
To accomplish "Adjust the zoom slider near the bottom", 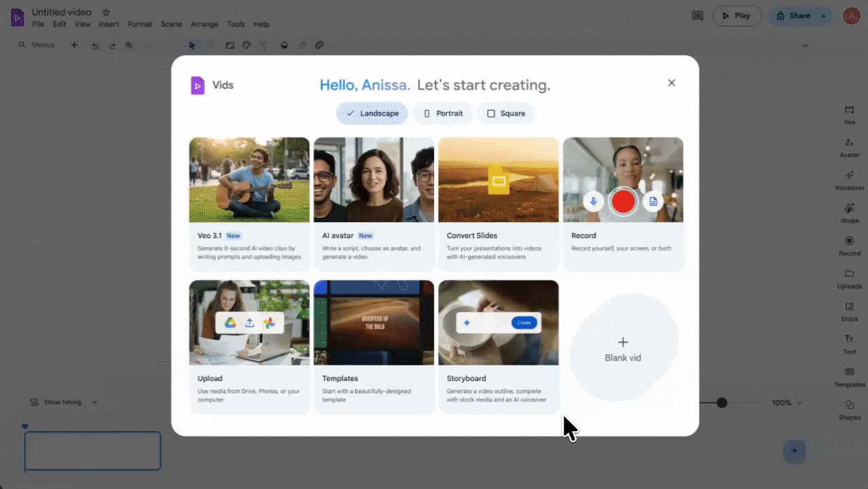I will pyautogui.click(x=722, y=402).
